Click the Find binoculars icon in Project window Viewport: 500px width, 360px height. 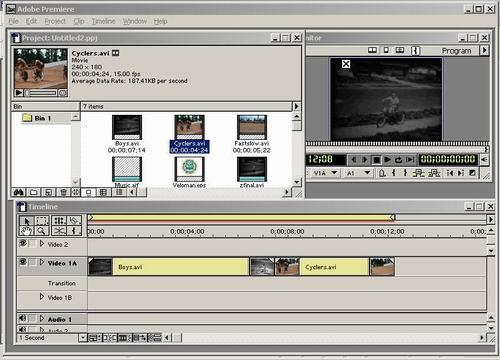click(19, 192)
